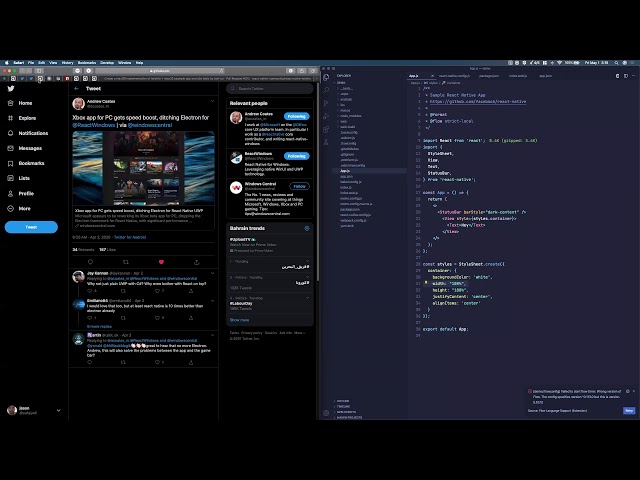Viewport: 640px width, 480px height.
Task: Reply to Andrew Coates' main tweet
Action: coord(90,262)
